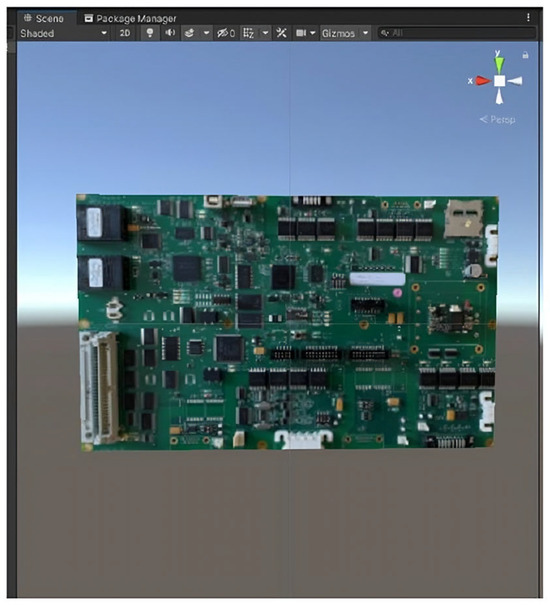Toggle 2D view mode
The width and height of the screenshot is (550, 606).
[x=124, y=33]
